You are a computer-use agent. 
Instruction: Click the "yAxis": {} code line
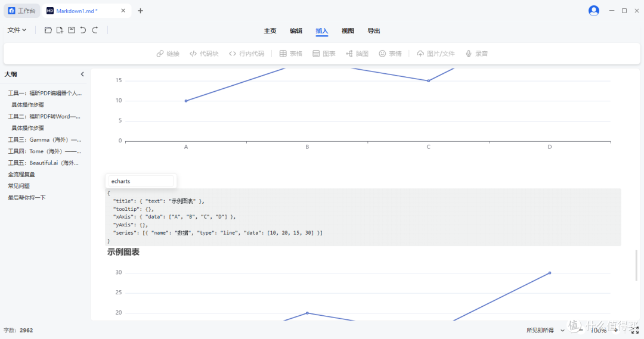coord(130,225)
